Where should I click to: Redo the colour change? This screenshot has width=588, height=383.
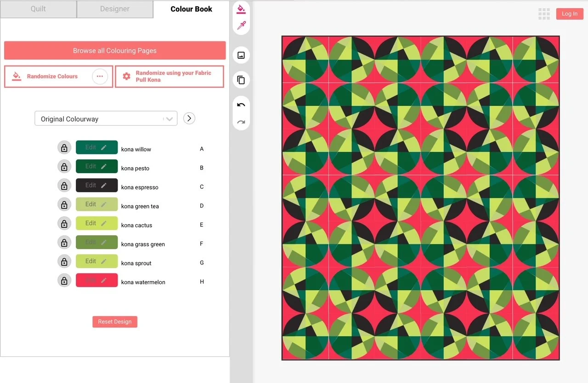click(x=241, y=122)
